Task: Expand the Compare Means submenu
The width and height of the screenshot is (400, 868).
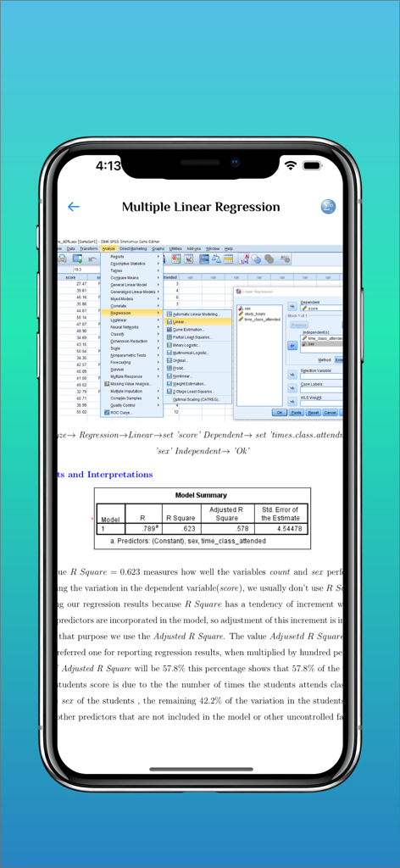Action: pos(131,278)
